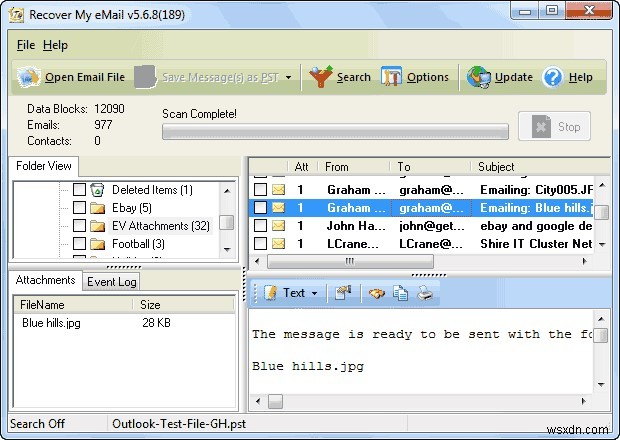Click email list scroll right arrow
Image resolution: width=620 pixels, height=440 pixels.
584,261
